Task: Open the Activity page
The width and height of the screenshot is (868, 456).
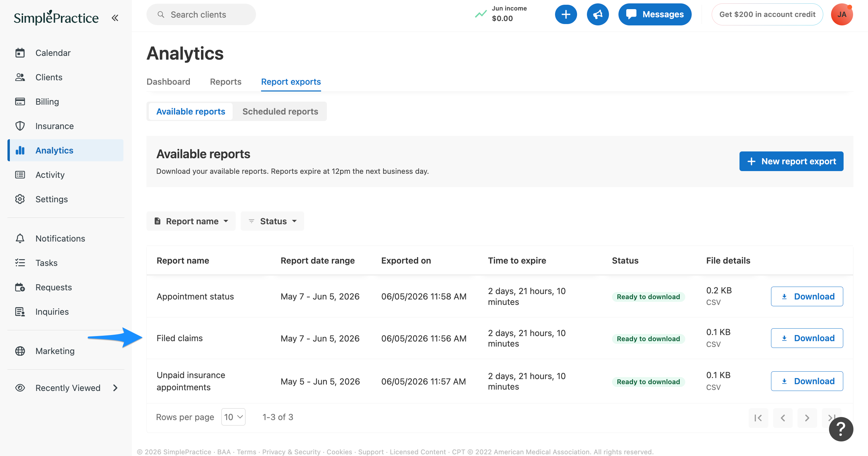Action: pos(65,175)
